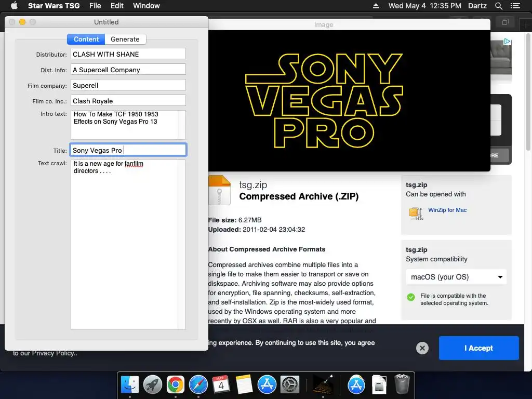The height and width of the screenshot is (399, 532).
Task: Launch Launchpad rocket icon in dock
Action: pyautogui.click(x=153, y=385)
